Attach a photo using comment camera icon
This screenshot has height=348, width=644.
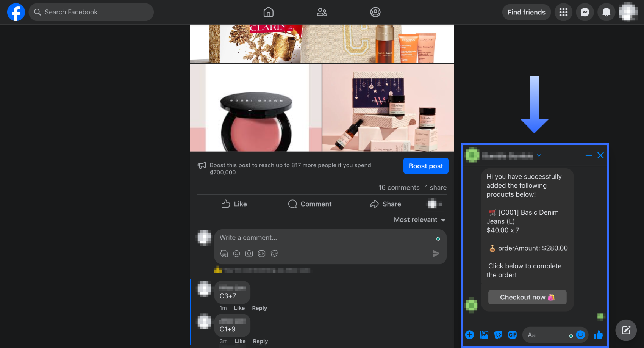pyautogui.click(x=249, y=254)
